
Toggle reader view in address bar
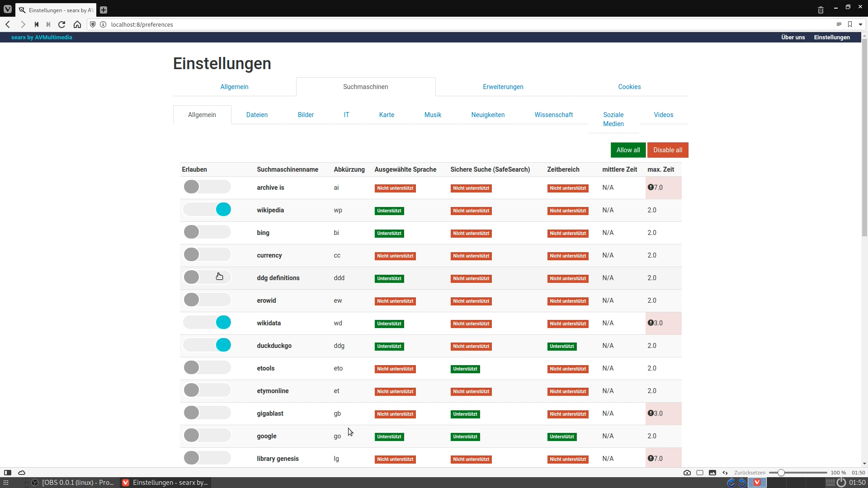(839, 24)
